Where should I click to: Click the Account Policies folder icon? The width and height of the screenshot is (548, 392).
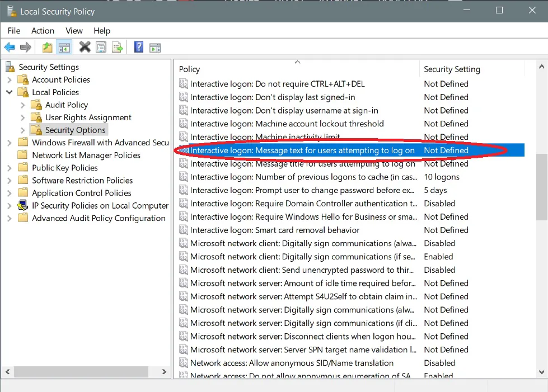(23, 79)
